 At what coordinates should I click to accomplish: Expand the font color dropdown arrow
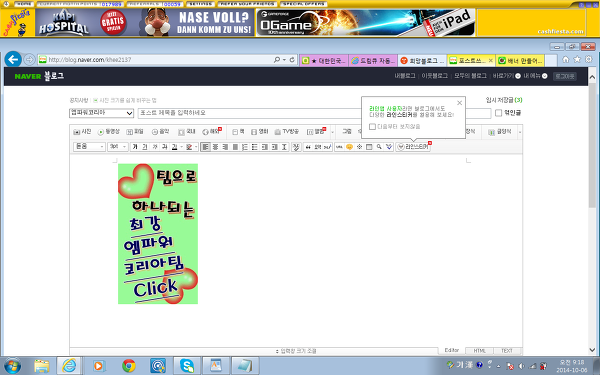coord(181,147)
